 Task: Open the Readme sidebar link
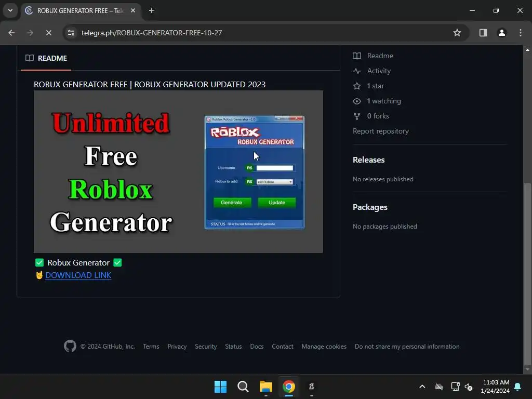tap(380, 56)
